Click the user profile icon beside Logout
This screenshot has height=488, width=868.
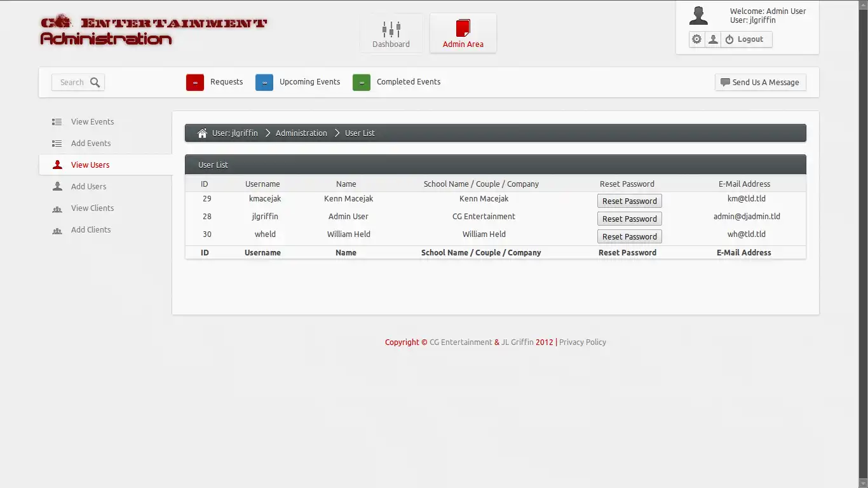713,39
